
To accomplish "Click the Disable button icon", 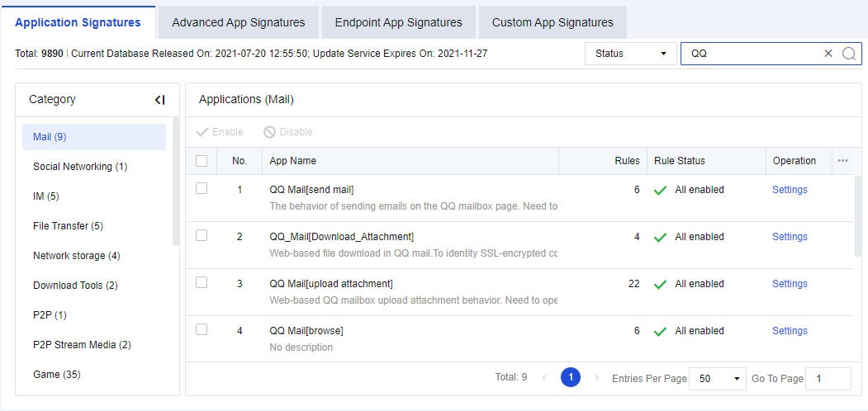I will (269, 132).
